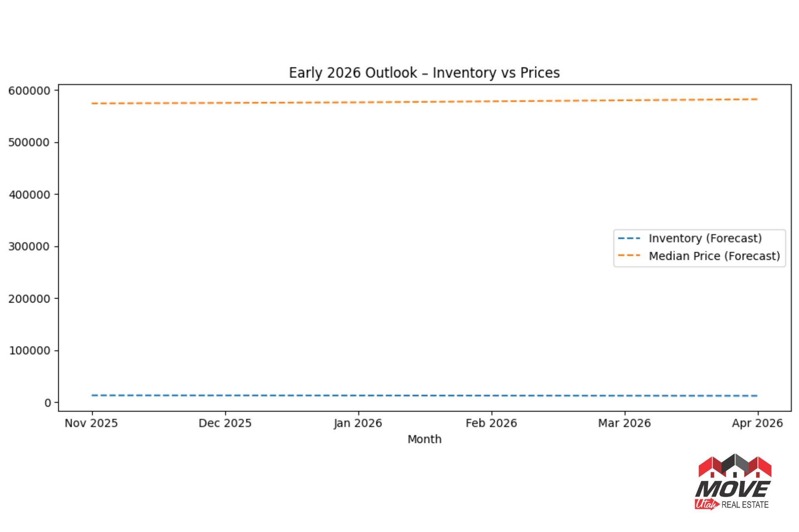The image size is (799, 532).
Task: Click the blue dashed Inventory legend marker
Action: (x=629, y=238)
